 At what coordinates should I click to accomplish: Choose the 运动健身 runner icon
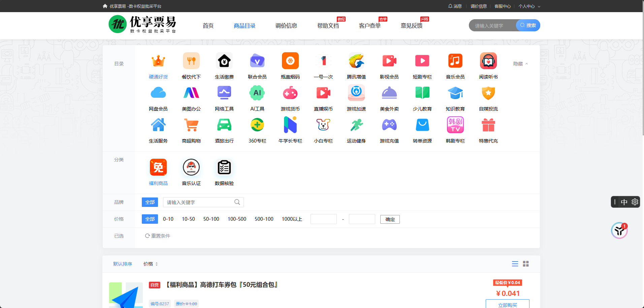[x=356, y=125]
